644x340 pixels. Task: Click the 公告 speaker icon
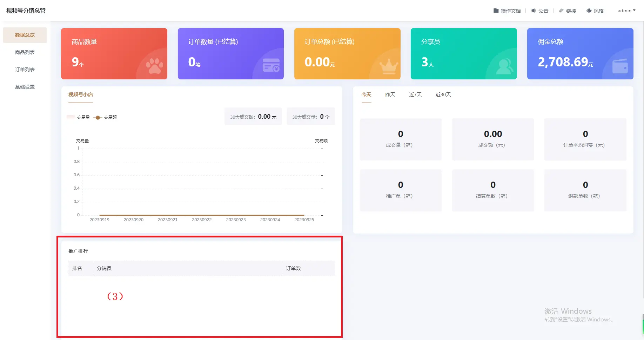coord(534,11)
